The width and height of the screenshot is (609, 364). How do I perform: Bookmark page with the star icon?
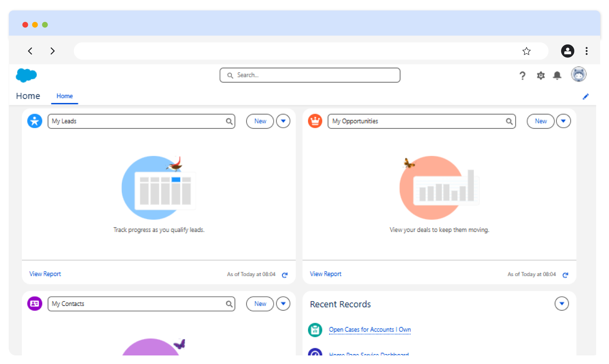pyautogui.click(x=526, y=51)
